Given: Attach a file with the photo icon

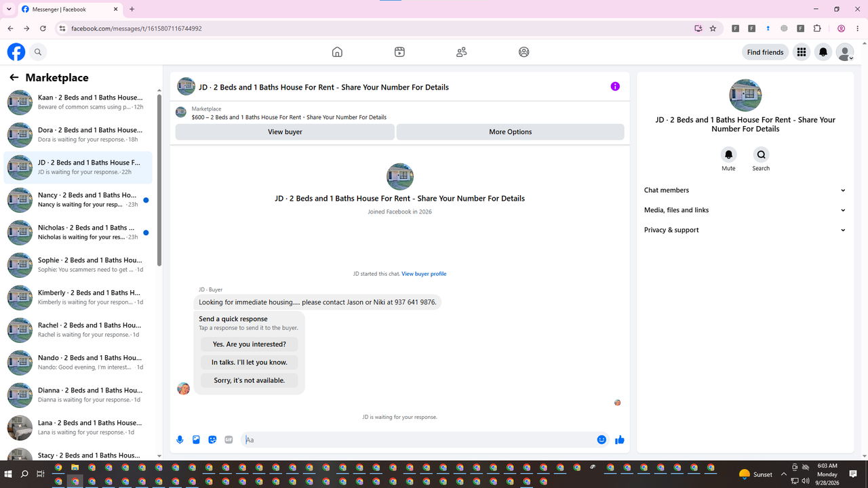Looking at the screenshot, I should 196,440.
